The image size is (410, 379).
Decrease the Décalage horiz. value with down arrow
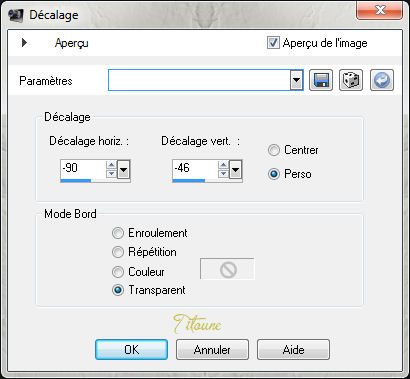(x=112, y=173)
